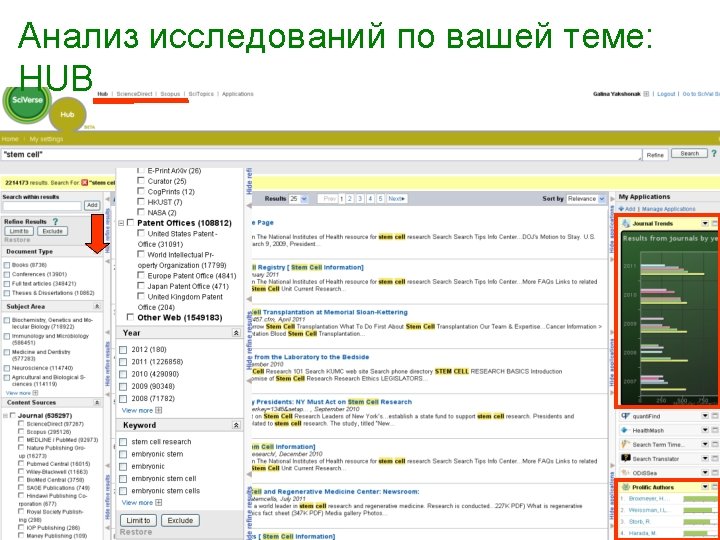The height and width of the screenshot is (540, 720).
Task: Open the Prolific Authors options dropdown arrow
Action: click(x=705, y=487)
